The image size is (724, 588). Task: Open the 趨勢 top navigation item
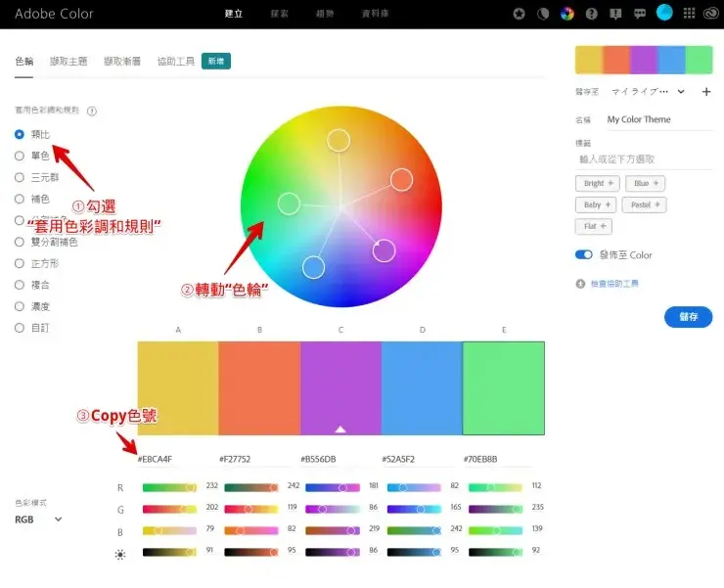coord(325,14)
